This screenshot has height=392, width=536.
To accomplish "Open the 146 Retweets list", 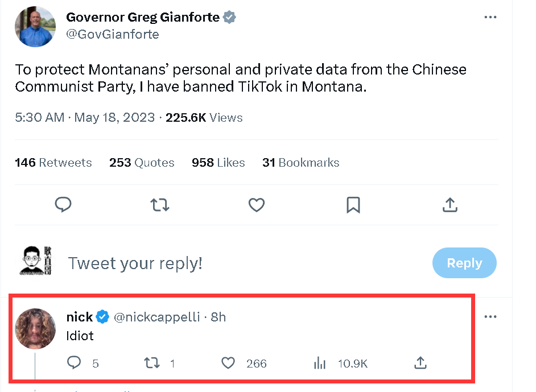I will point(53,163).
